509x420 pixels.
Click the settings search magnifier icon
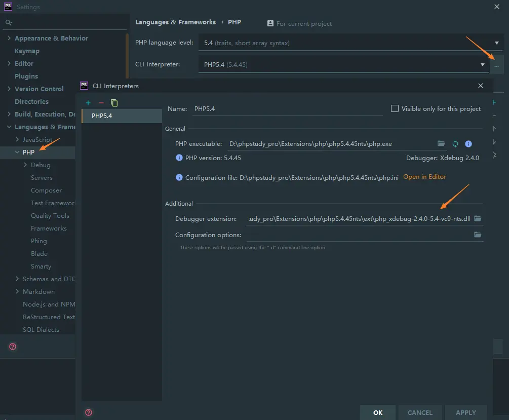coord(9,22)
